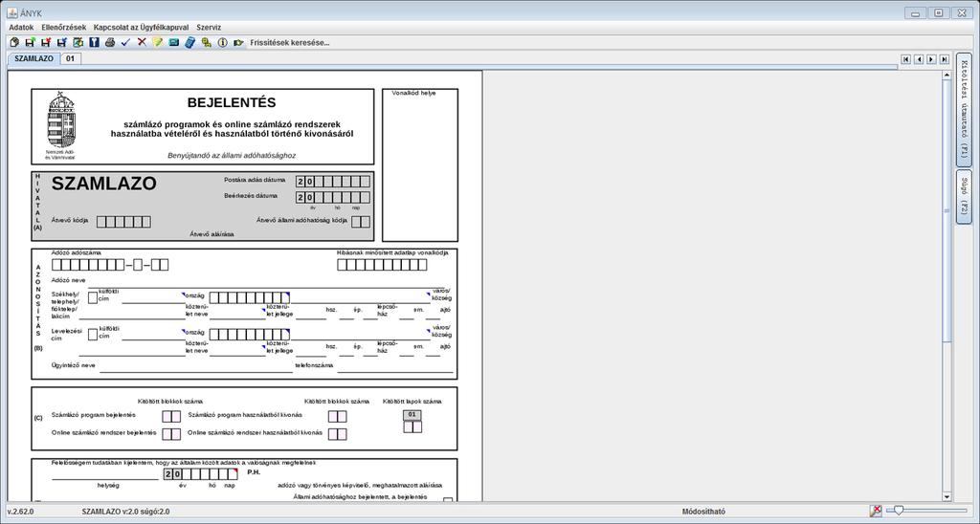Click the teal envelope icon

[174, 42]
